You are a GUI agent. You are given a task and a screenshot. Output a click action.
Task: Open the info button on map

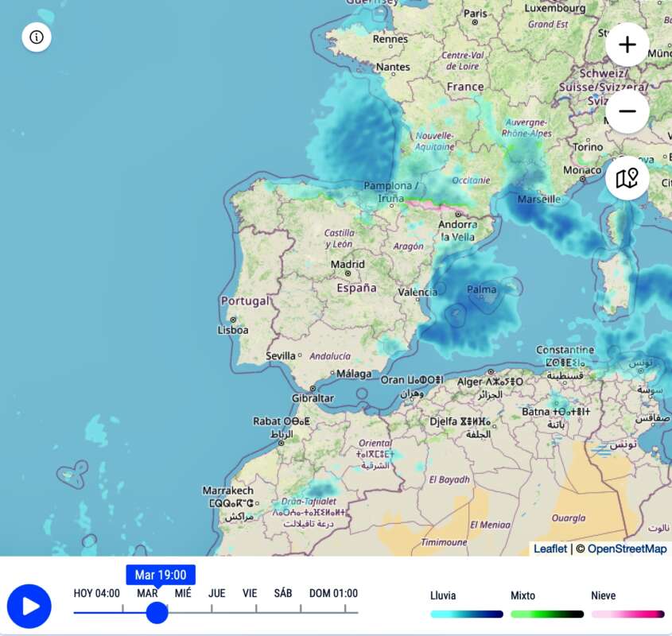coord(37,37)
